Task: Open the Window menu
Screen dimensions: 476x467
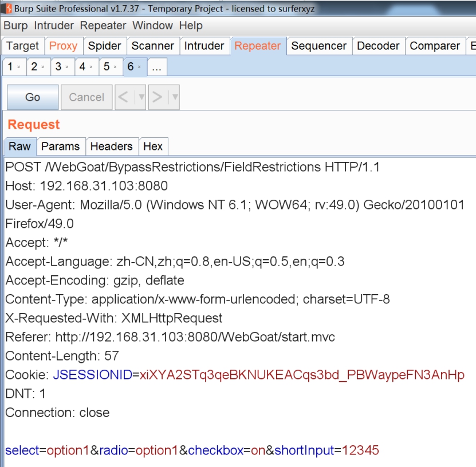Action: pos(152,26)
